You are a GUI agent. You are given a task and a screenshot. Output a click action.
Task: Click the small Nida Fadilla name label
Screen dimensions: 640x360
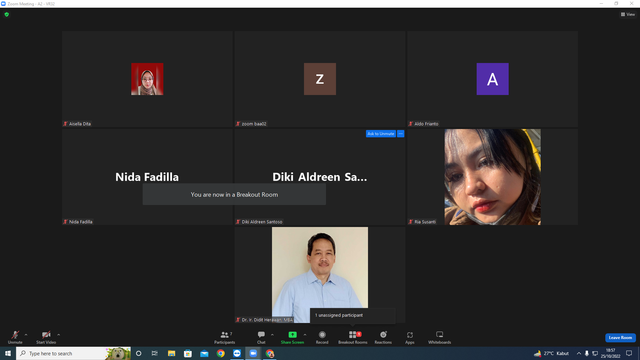click(80, 222)
